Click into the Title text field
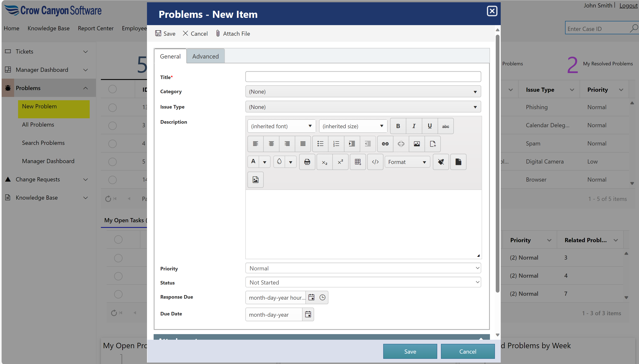639x364 pixels. pos(363,77)
